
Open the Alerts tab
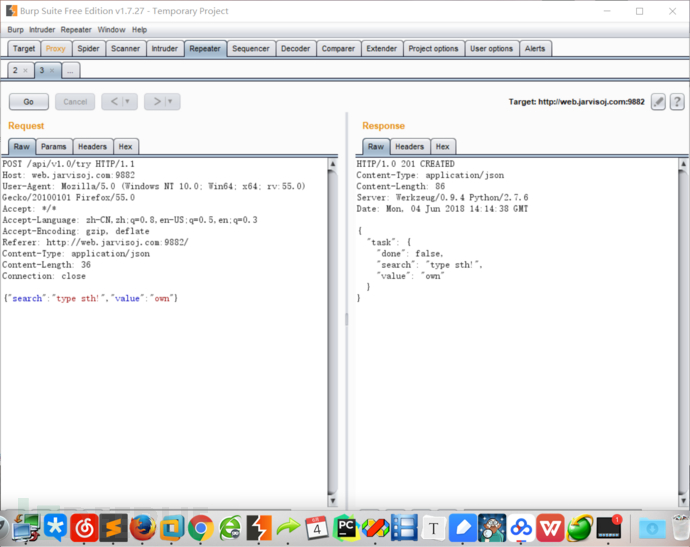point(535,48)
